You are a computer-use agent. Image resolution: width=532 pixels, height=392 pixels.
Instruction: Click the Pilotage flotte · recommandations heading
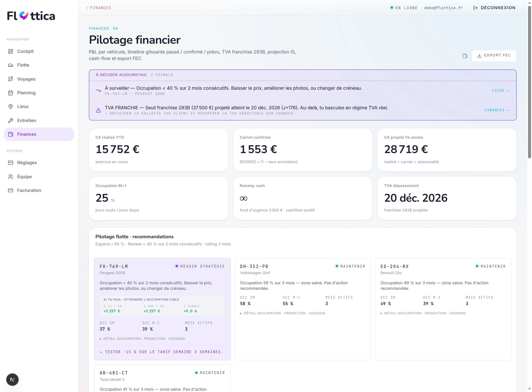(134, 237)
